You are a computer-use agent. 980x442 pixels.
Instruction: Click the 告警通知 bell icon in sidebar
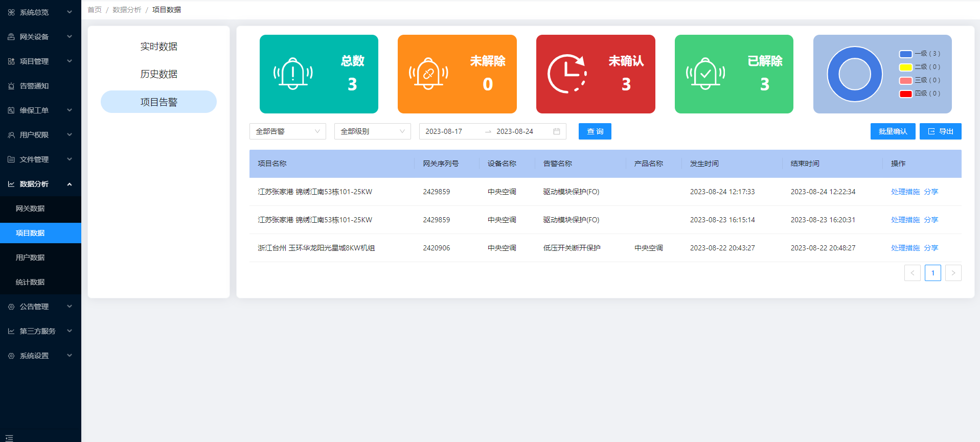tap(11, 86)
